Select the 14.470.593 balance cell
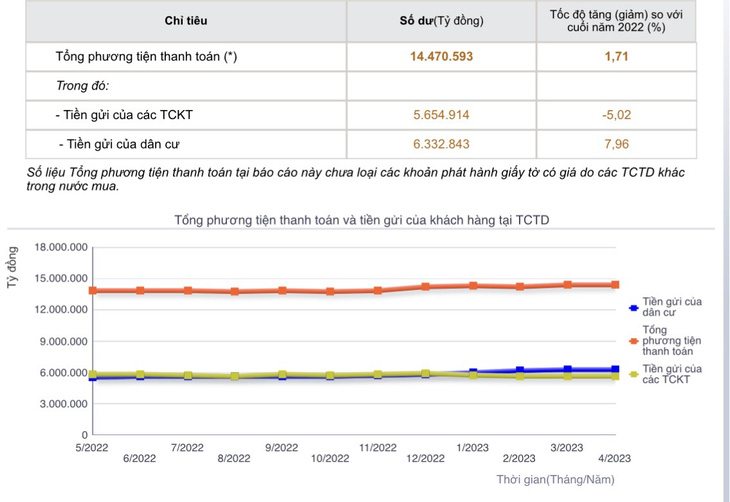This screenshot has width=730, height=502. (x=441, y=57)
